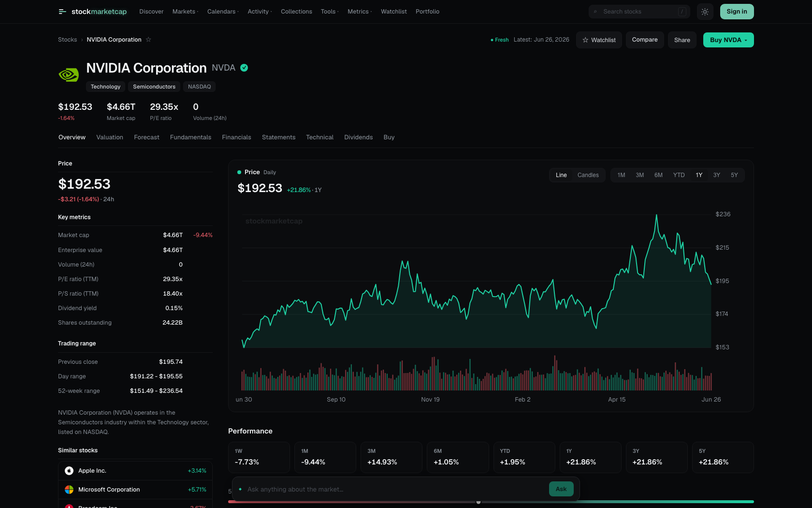This screenshot has height=508, width=812.
Task: Add NVDA to Watchlist button
Action: click(599, 40)
